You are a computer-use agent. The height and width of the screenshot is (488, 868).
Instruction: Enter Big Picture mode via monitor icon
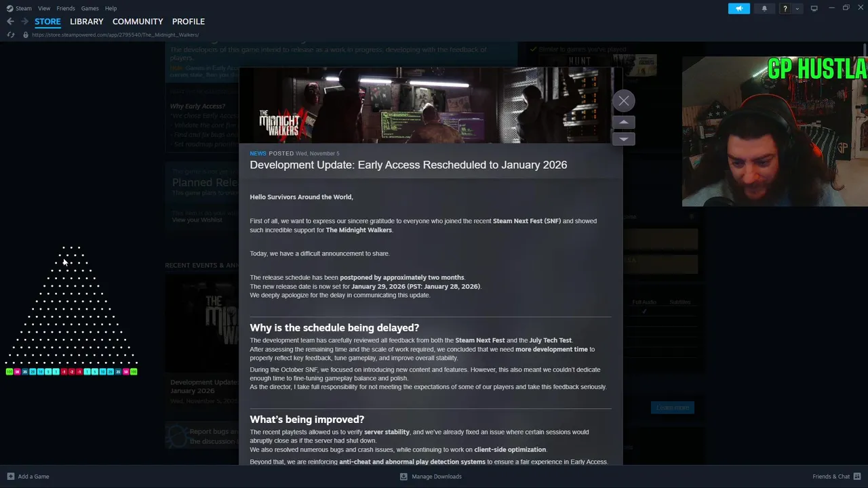[814, 8]
